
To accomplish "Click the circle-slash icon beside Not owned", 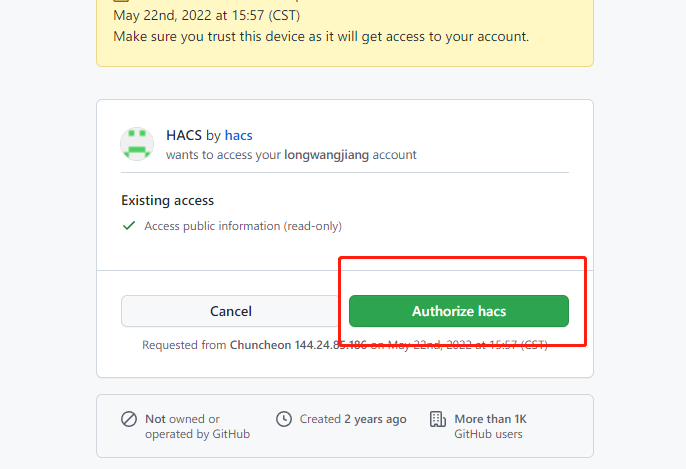I will tap(129, 419).
